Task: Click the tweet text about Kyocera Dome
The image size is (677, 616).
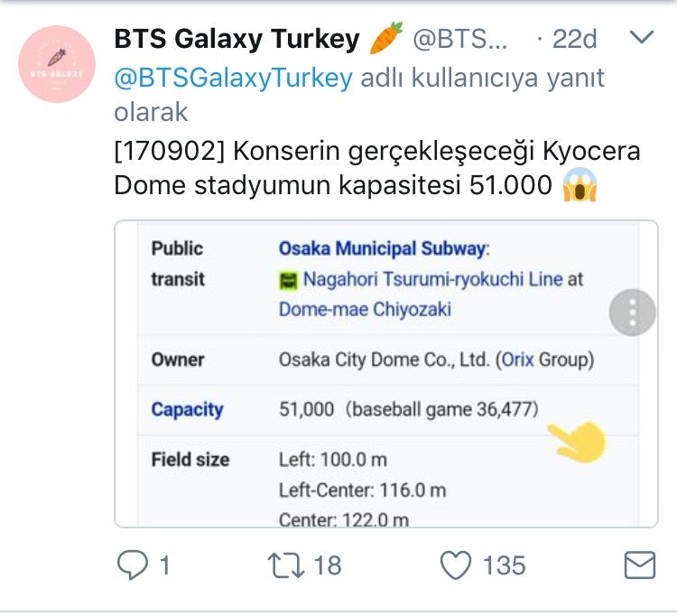Action: [x=376, y=168]
